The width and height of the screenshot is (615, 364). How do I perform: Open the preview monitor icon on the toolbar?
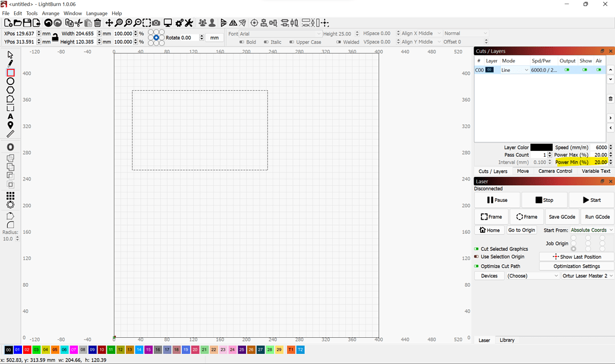pyautogui.click(x=168, y=23)
